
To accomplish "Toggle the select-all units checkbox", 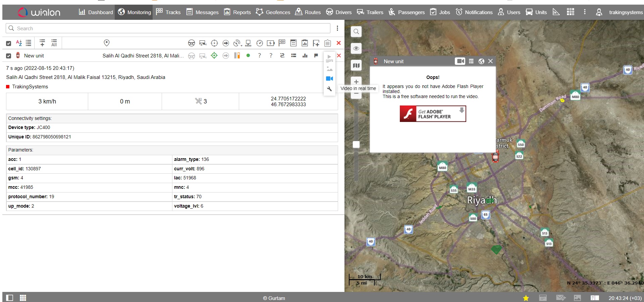I will [x=9, y=43].
